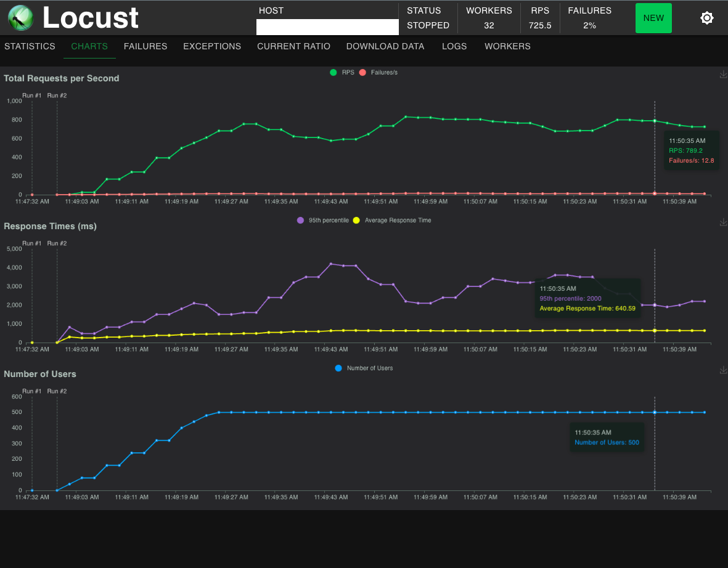Select the Run #2 chart label
Screen dimensions: 728x568
[57, 95]
